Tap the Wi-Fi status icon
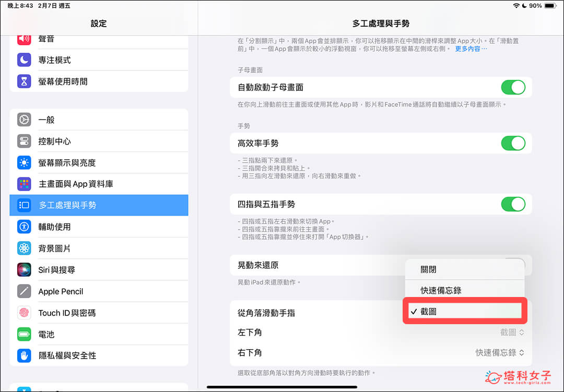Screen dimensions: 564x392 [x=516, y=6]
